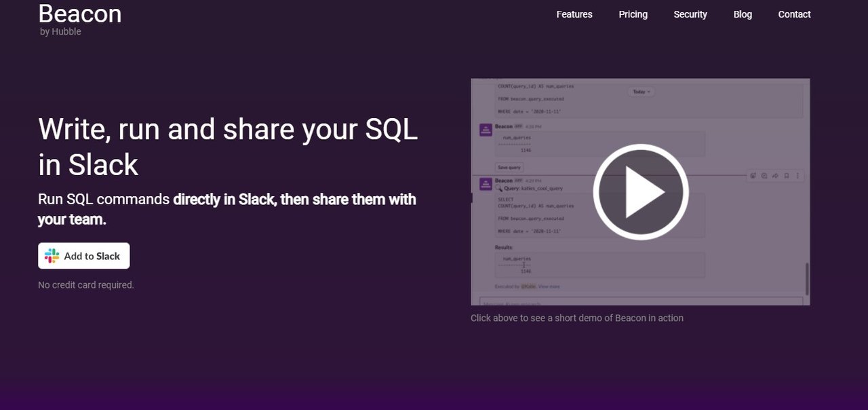
Task: Open the Contact nav link
Action: point(794,14)
